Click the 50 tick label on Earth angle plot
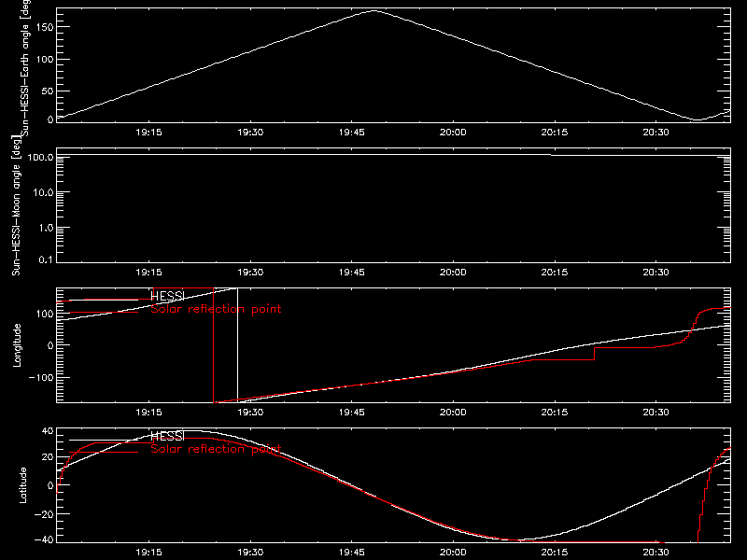The image size is (747, 560). (x=48, y=91)
